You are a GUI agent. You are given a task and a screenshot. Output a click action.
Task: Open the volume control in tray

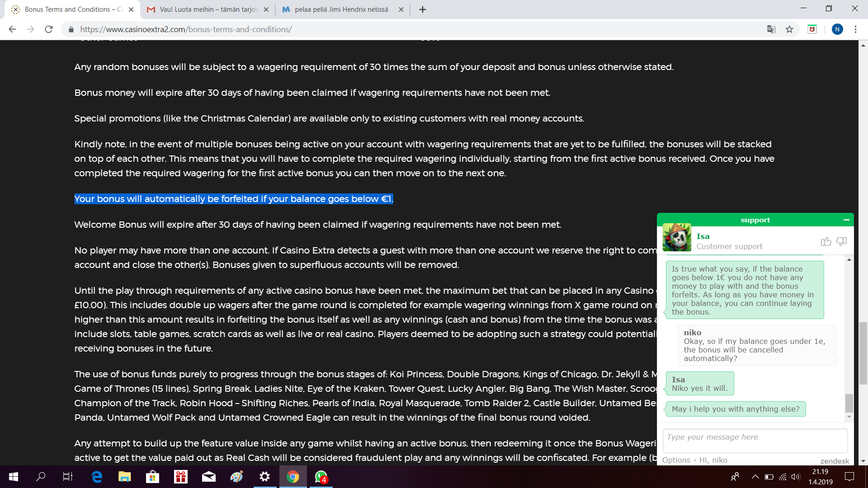(796, 477)
